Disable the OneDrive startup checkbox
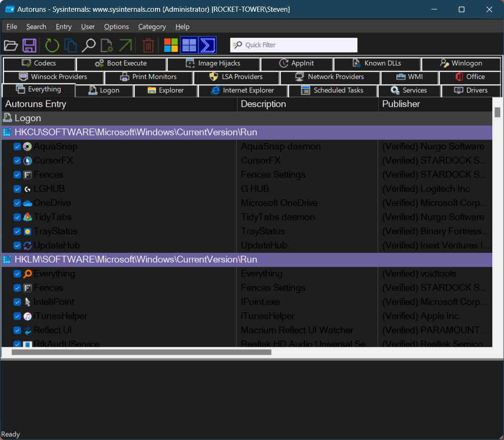The height and width of the screenshot is (440, 504). pyautogui.click(x=17, y=203)
